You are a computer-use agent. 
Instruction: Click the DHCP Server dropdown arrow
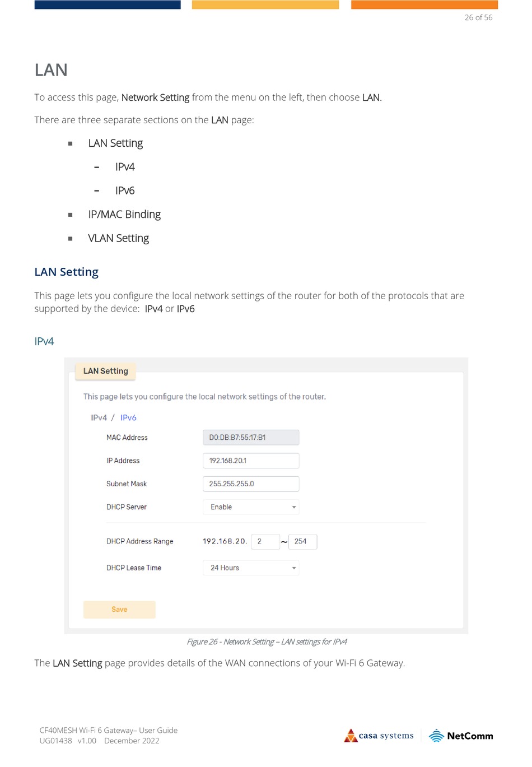(x=294, y=507)
